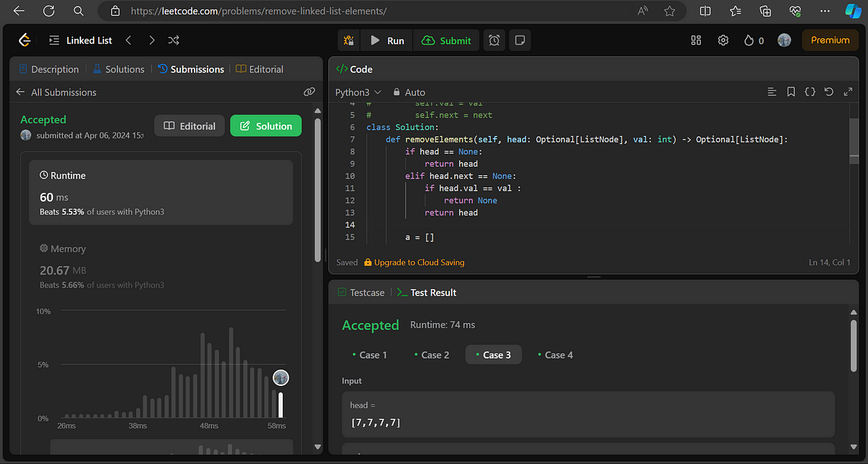
Task: Click the head input value [7,7,7,7]
Action: tap(376, 422)
